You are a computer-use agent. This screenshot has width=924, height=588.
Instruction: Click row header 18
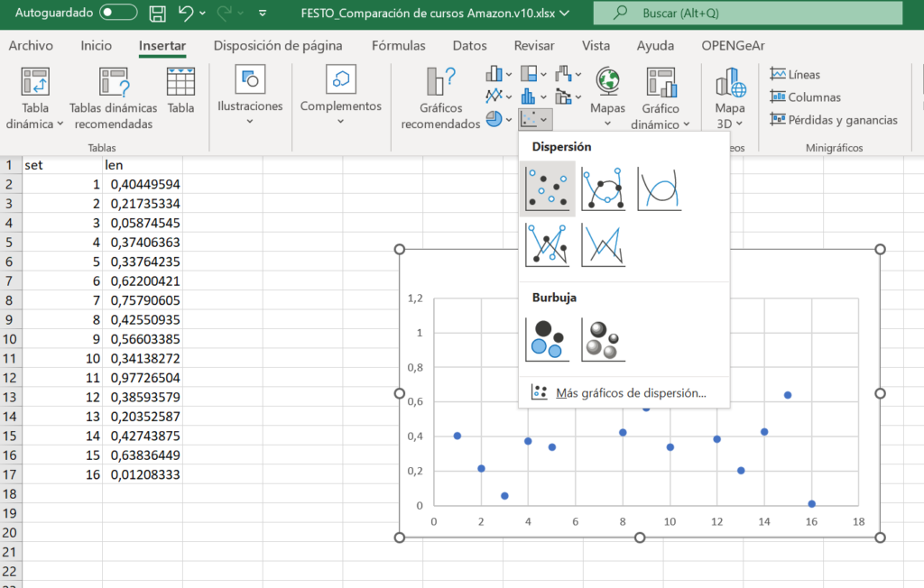tap(10, 493)
